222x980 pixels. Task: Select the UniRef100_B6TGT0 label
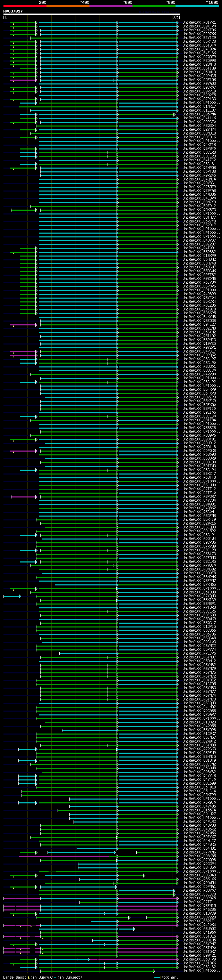199,45
